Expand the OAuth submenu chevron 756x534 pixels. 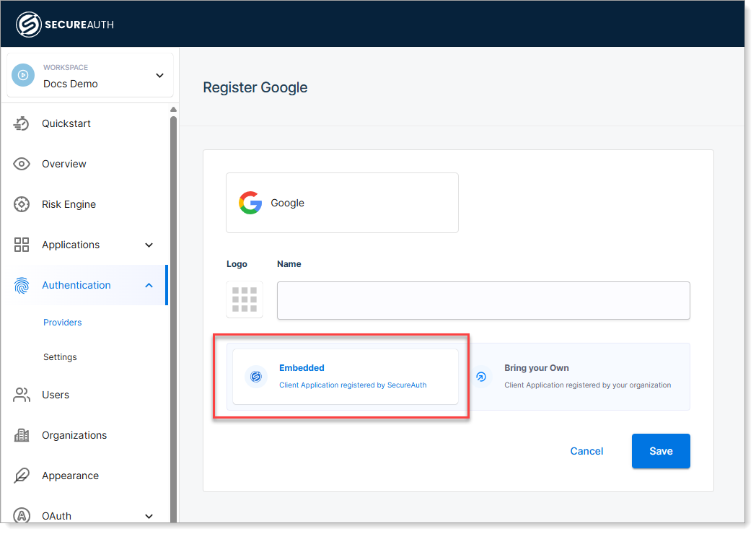pos(149,516)
